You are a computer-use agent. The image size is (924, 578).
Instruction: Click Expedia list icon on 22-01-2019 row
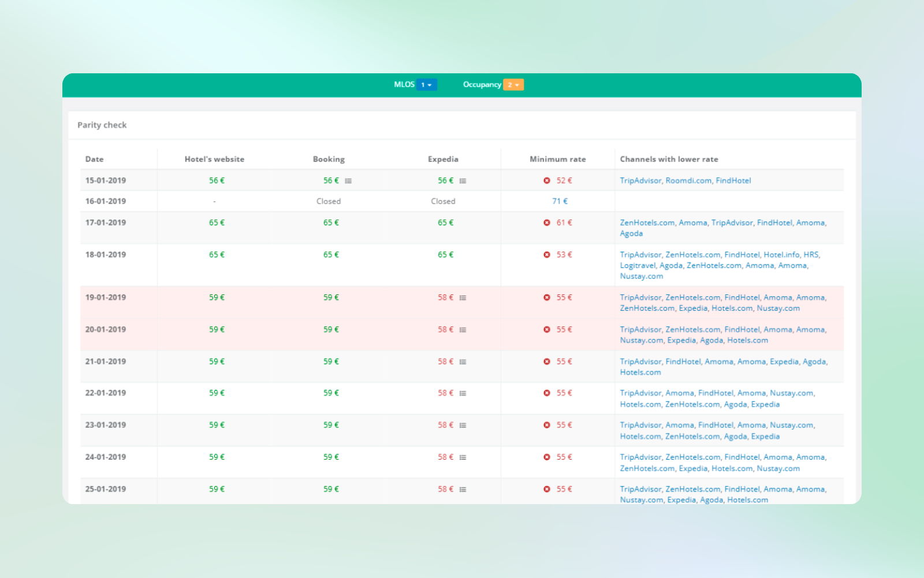(463, 393)
